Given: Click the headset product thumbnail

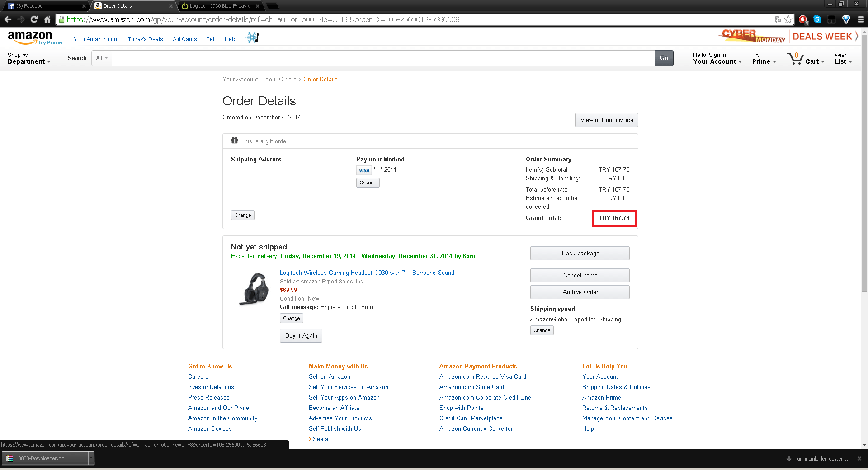Looking at the screenshot, I should click(x=255, y=289).
